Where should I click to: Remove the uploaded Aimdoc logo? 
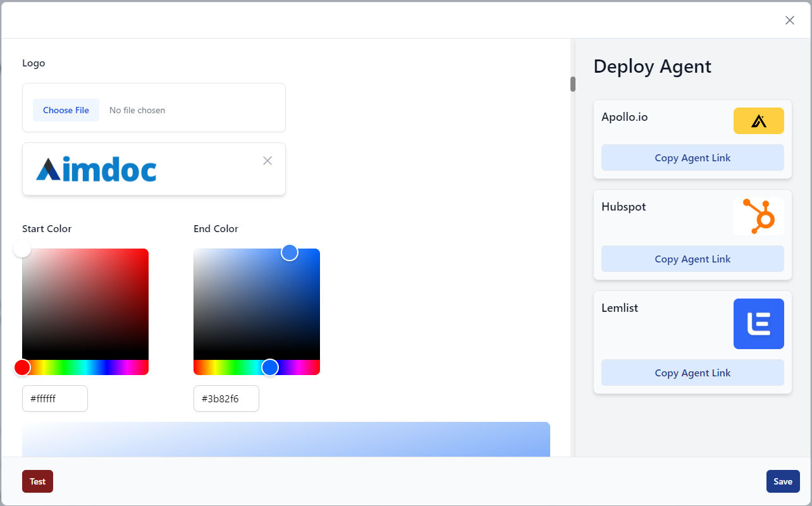(x=267, y=161)
